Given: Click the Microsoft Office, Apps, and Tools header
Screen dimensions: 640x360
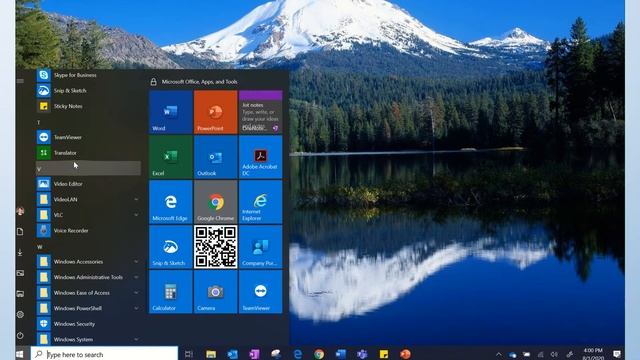Looking at the screenshot, I should pyautogui.click(x=199, y=82).
